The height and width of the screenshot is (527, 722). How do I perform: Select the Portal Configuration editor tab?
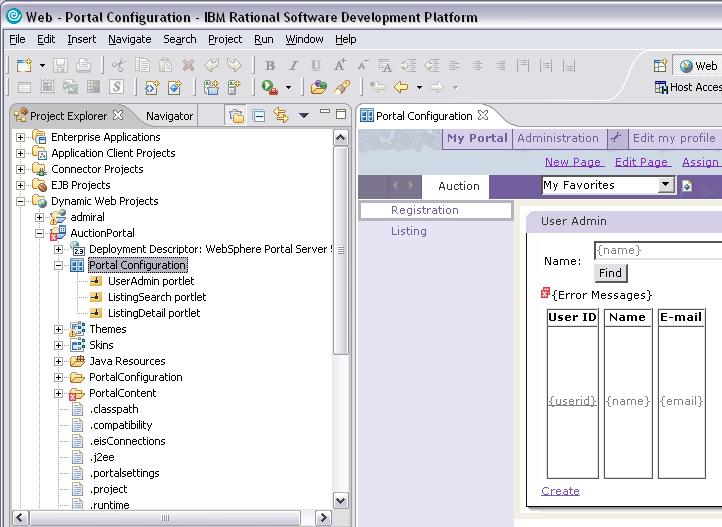coord(424,116)
